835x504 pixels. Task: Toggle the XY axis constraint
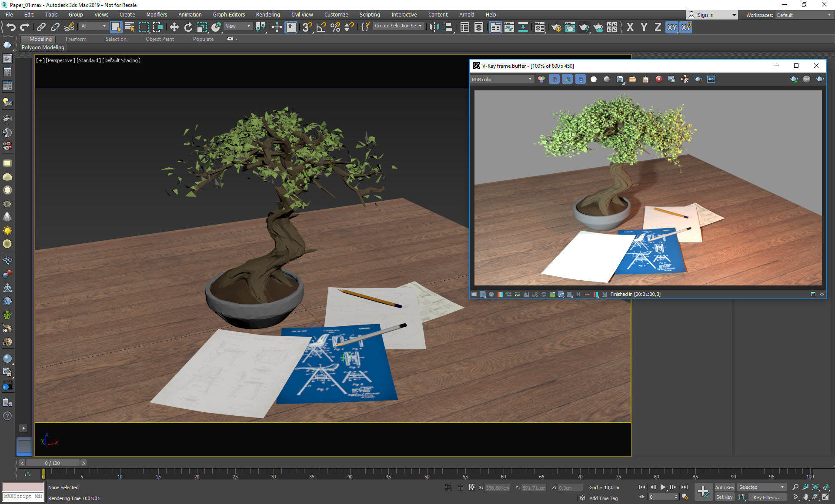(672, 27)
